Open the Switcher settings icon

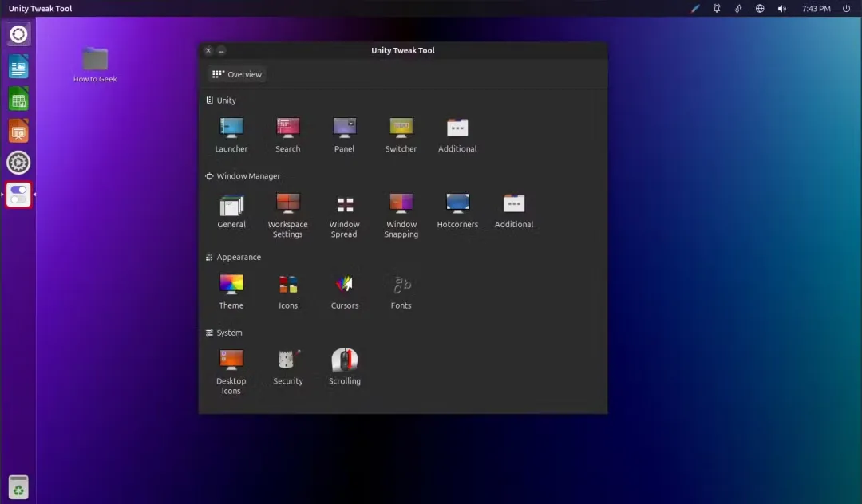[401, 135]
